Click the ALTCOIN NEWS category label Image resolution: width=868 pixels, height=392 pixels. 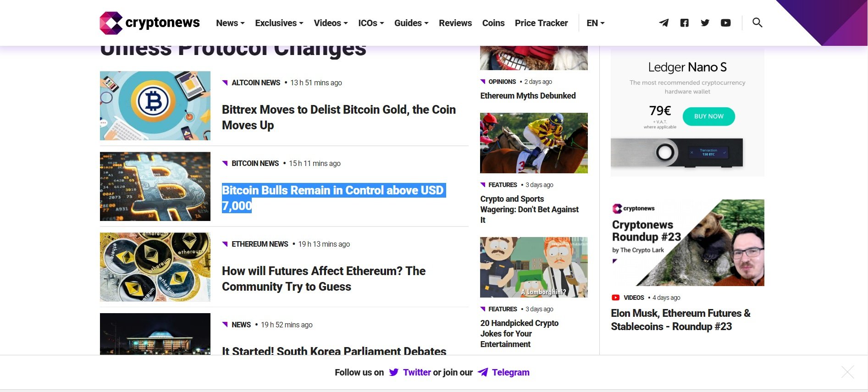point(255,83)
